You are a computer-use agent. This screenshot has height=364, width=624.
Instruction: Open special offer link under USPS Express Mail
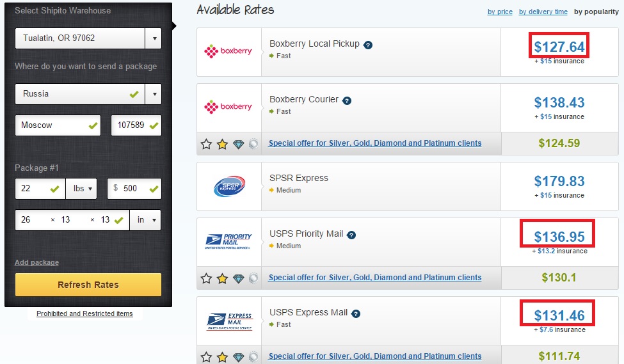[375, 356]
